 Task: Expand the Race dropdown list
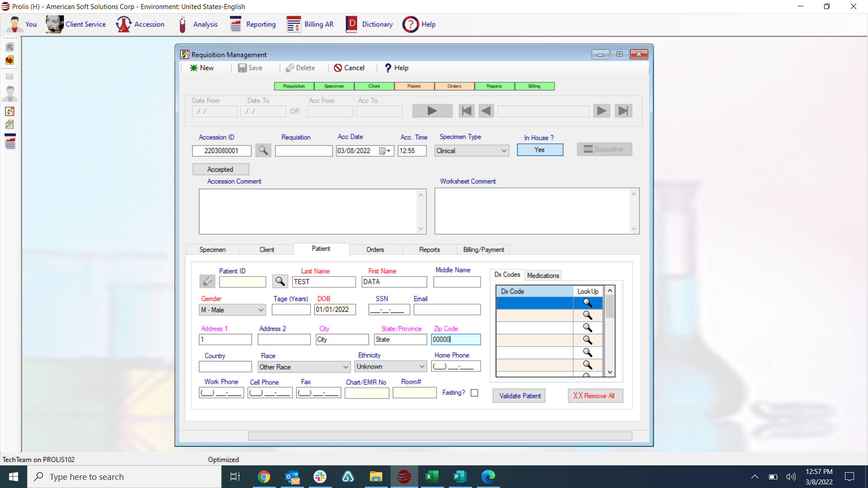pos(345,367)
